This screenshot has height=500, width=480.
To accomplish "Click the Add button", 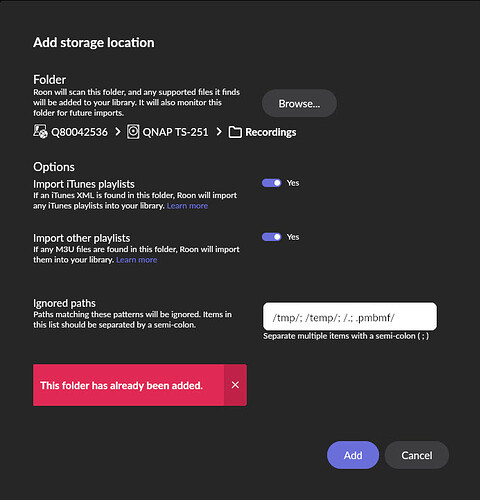I will [353, 455].
